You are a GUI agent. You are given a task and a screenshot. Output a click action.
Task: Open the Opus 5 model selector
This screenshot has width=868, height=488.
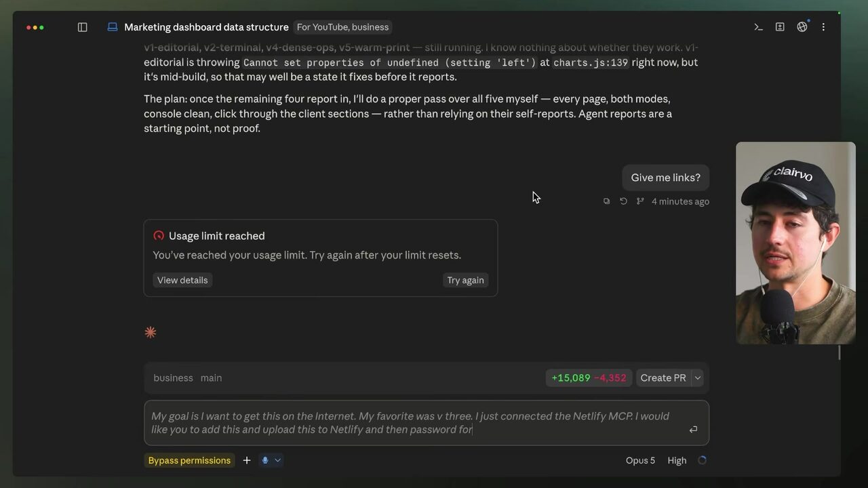tap(640, 460)
